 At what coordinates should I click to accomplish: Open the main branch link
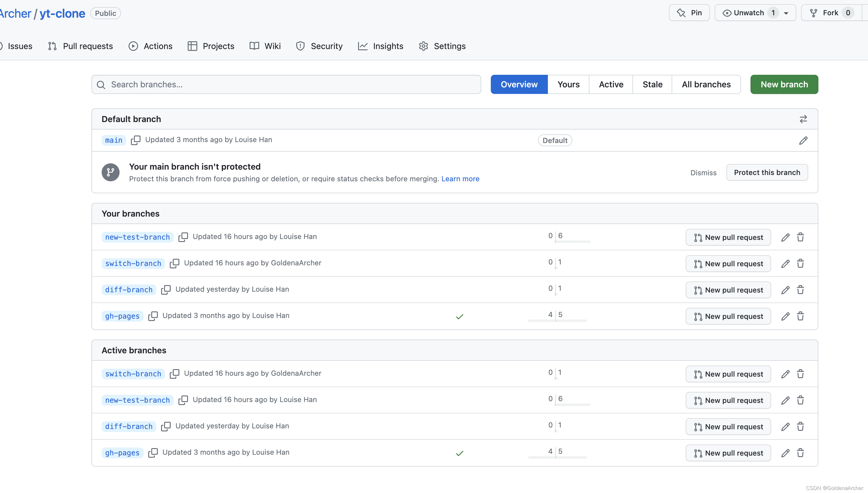(114, 140)
